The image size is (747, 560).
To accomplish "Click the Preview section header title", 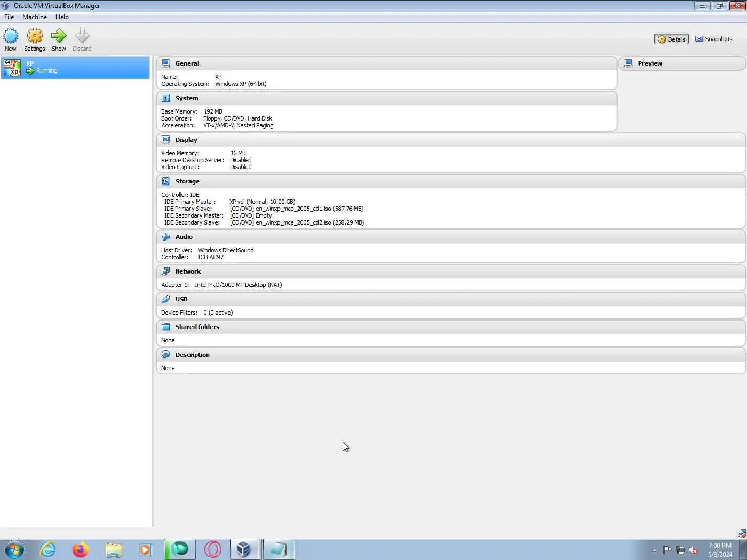I will [650, 63].
